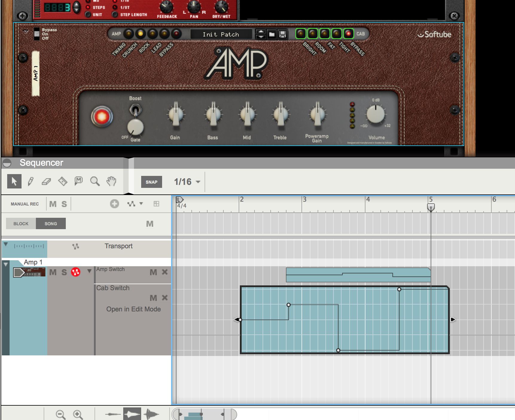This screenshot has width=515, height=420.
Task: Collapse the Transport track triangle
Action: point(6,244)
